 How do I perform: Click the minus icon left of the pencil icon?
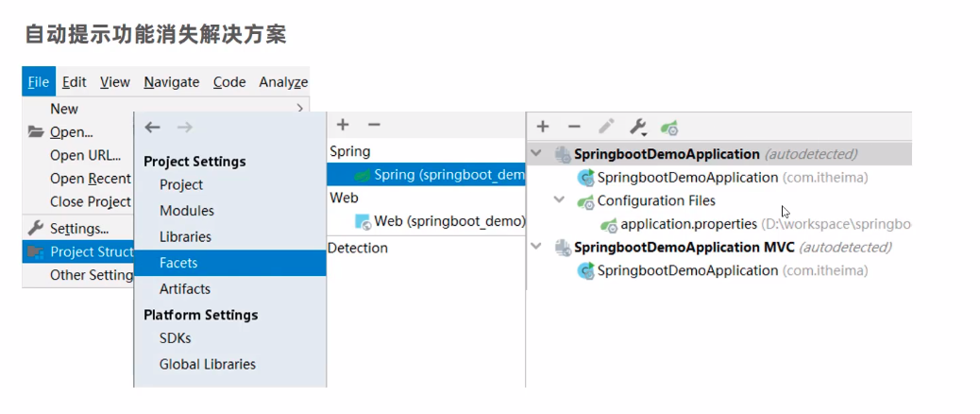(574, 127)
